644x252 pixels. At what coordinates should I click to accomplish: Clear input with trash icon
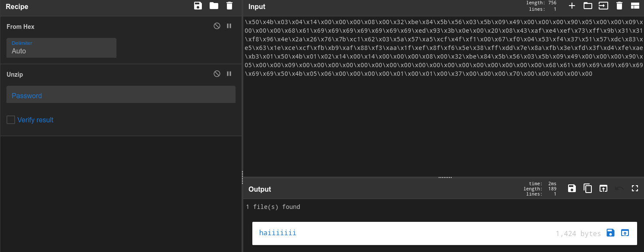[x=619, y=6]
